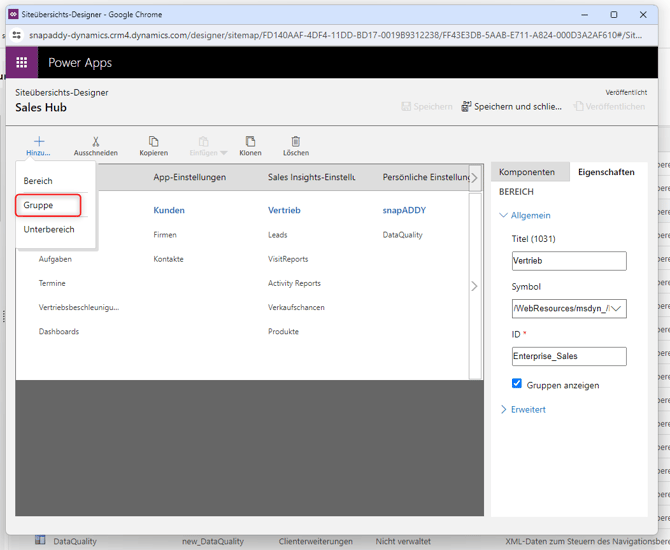Toggle the Gruppen anzeigen checkbox
The width and height of the screenshot is (670, 550).
[x=517, y=384]
